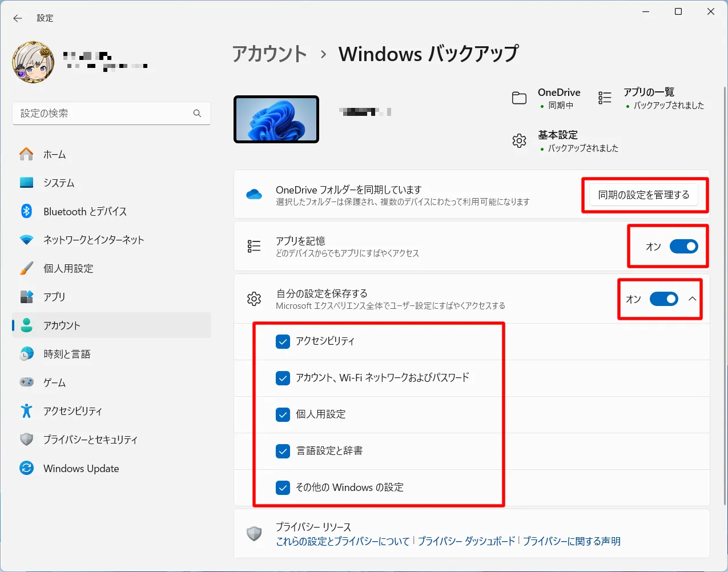
Task: Click the Bluetooth icon in sidebar
Action: click(x=26, y=211)
